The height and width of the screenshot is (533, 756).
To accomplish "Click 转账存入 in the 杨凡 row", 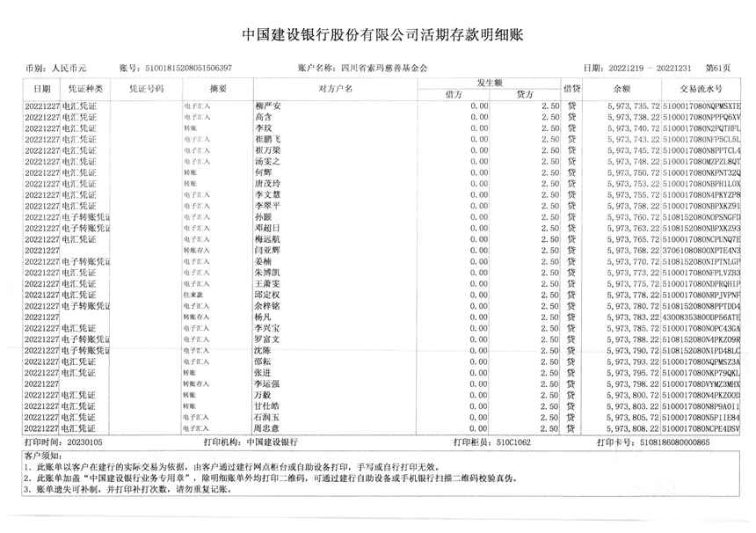I will pos(196,318).
